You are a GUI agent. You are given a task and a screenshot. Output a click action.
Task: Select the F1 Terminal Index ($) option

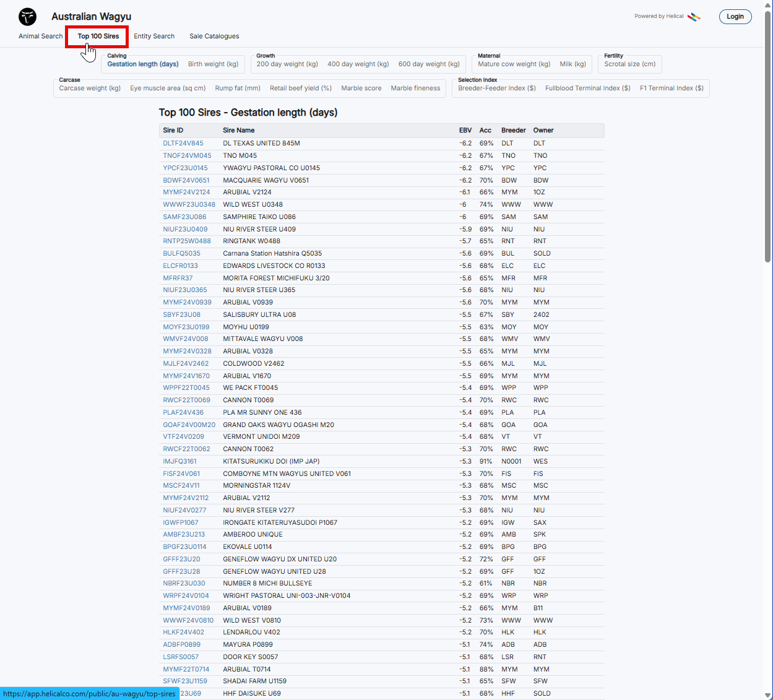(x=672, y=89)
